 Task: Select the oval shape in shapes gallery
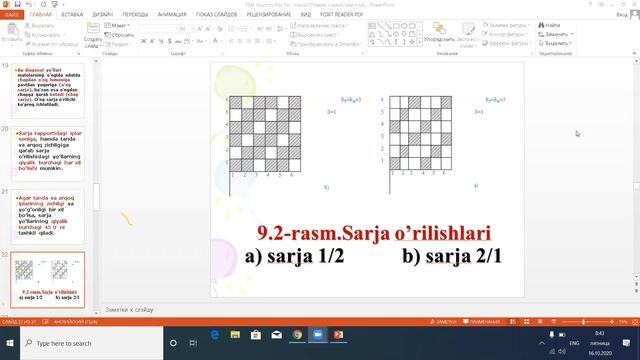pos(404,26)
